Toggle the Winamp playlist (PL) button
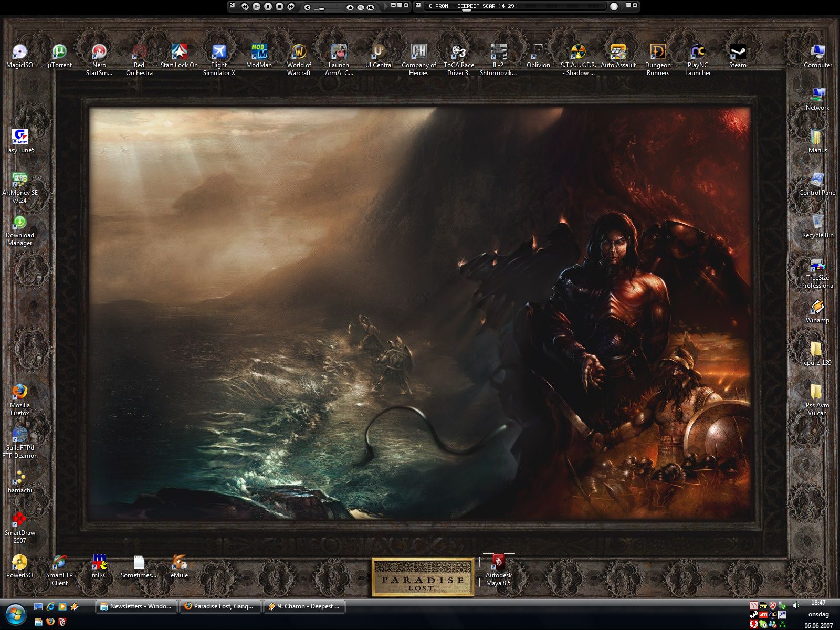Image resolution: width=840 pixels, height=630 pixels. click(x=361, y=7)
